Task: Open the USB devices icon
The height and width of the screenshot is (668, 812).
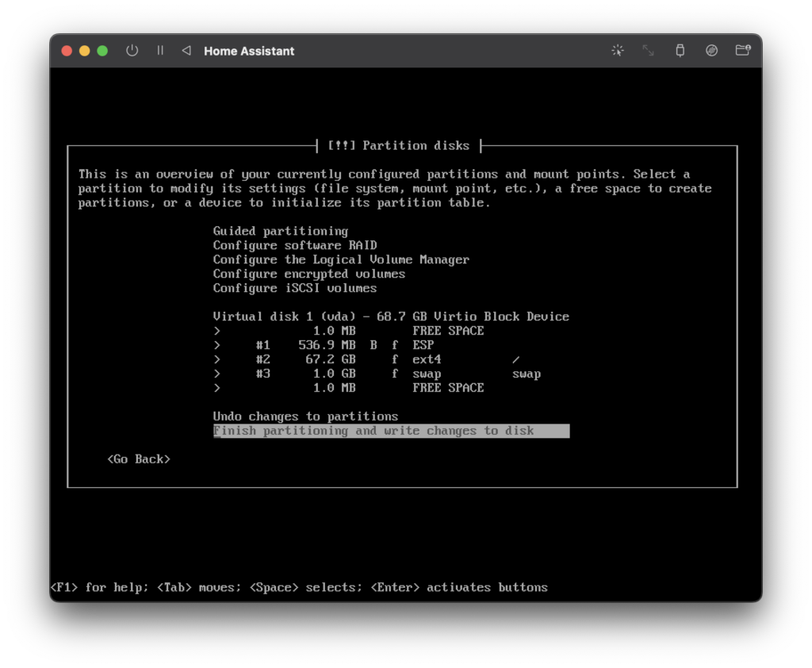Action: click(680, 50)
